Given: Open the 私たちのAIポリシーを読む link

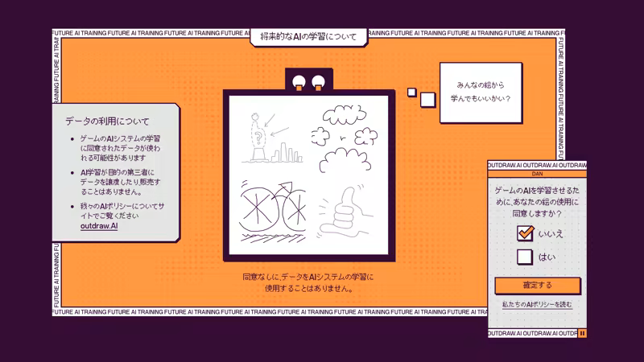Looking at the screenshot, I should click(537, 305).
